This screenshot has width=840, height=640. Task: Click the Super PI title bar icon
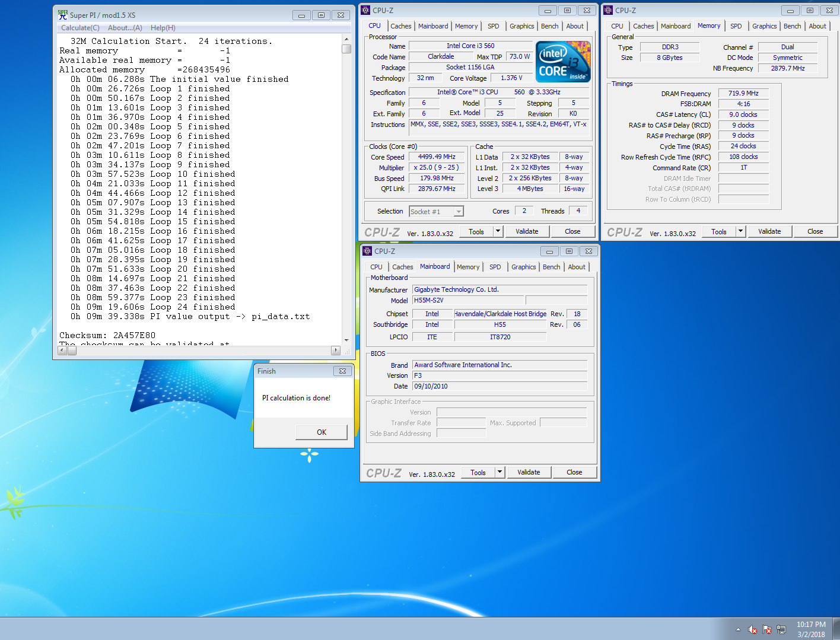point(62,14)
